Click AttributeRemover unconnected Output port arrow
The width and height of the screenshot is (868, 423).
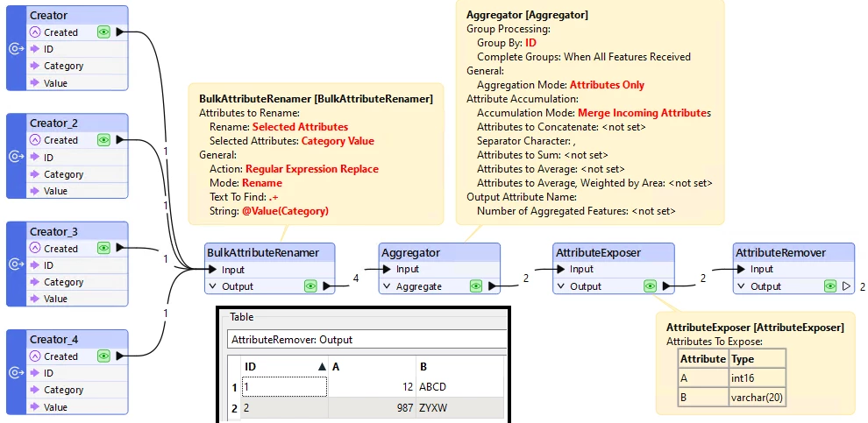coord(846,286)
